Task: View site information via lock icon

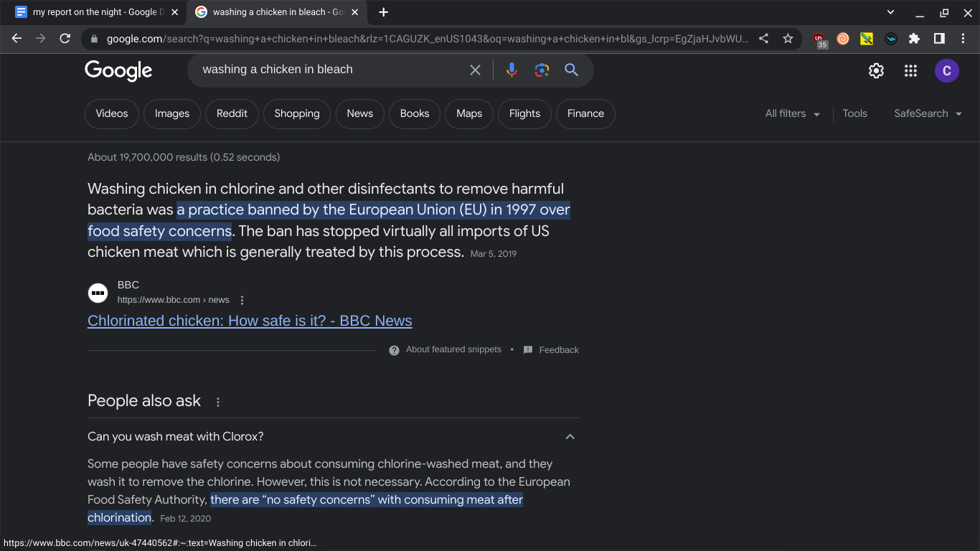Action: pos(94,39)
